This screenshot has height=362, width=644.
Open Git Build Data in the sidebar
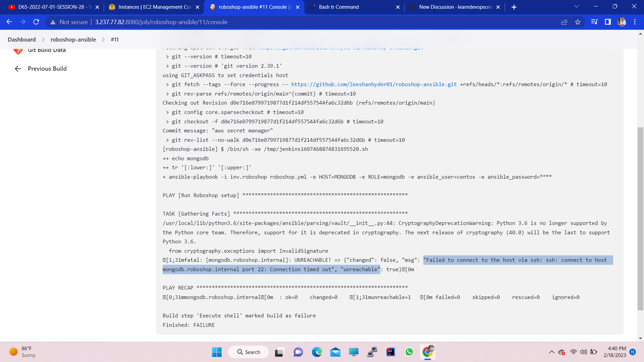47,50
